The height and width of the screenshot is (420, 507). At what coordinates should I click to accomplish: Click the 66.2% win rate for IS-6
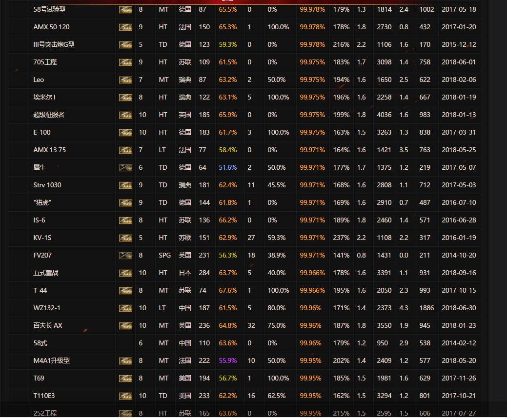tap(227, 220)
